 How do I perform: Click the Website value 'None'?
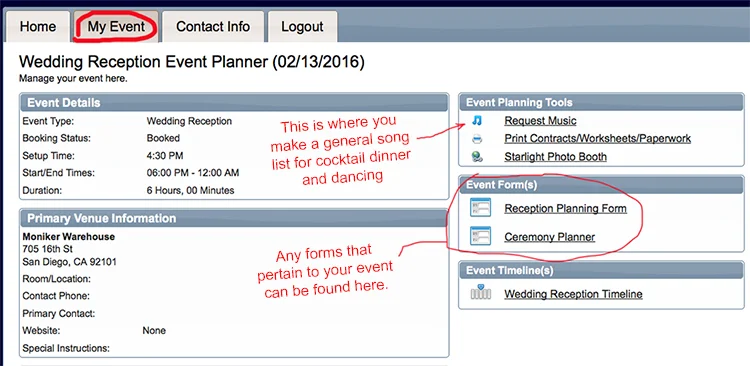pos(154,331)
